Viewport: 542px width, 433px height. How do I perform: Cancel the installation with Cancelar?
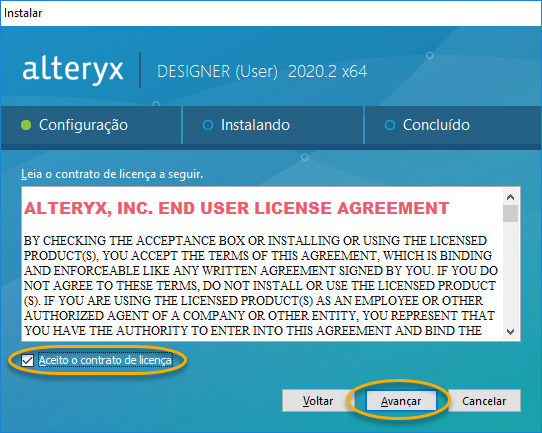point(484,401)
